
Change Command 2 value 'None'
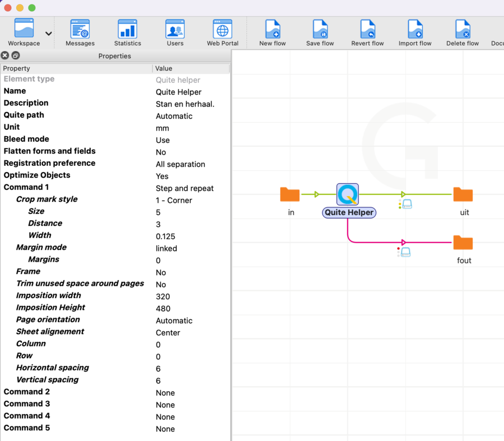point(165,393)
